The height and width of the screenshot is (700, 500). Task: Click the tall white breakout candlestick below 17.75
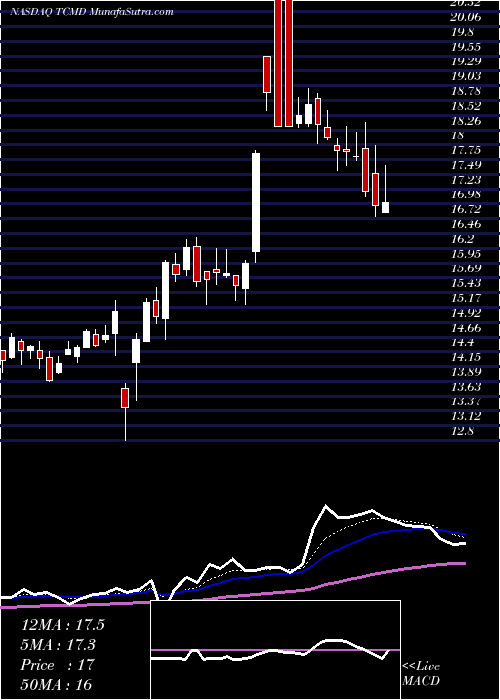(256, 202)
